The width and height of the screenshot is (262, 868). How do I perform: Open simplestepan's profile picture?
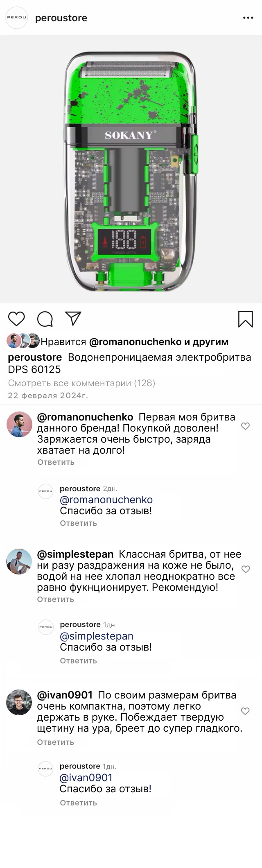[x=19, y=562]
